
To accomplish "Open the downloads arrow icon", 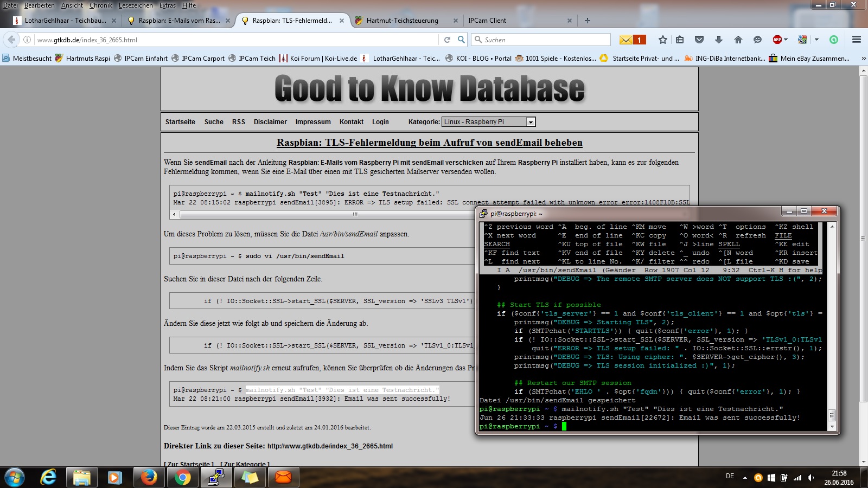I will pos(719,40).
